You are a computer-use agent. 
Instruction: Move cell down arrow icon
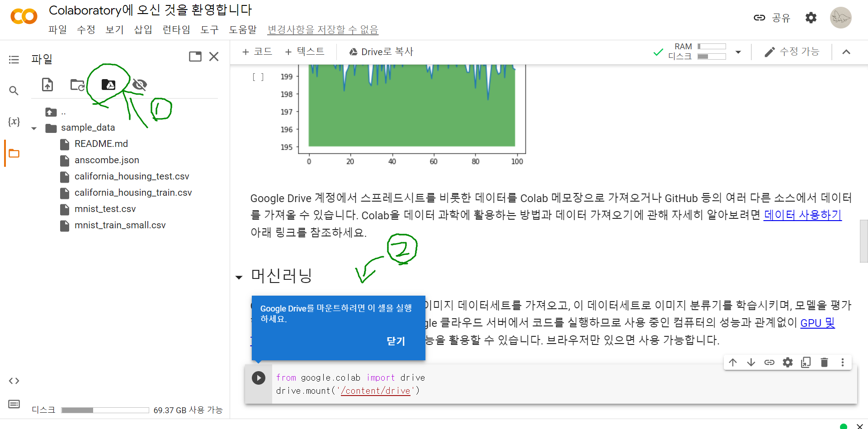pyautogui.click(x=751, y=363)
